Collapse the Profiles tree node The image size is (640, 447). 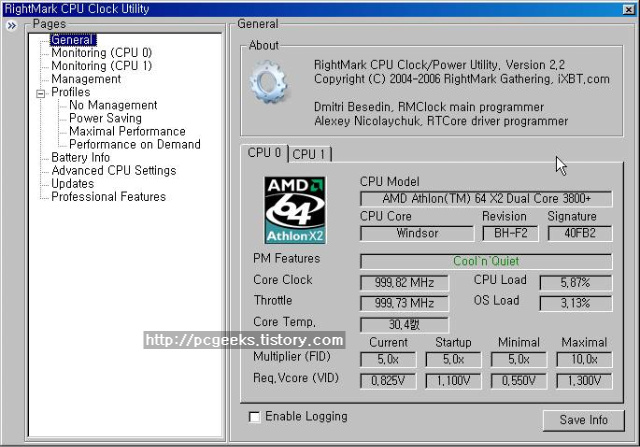click(x=40, y=93)
